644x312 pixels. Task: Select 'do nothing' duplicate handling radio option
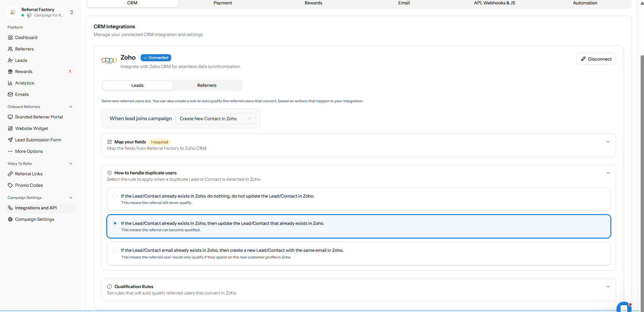[x=115, y=196]
